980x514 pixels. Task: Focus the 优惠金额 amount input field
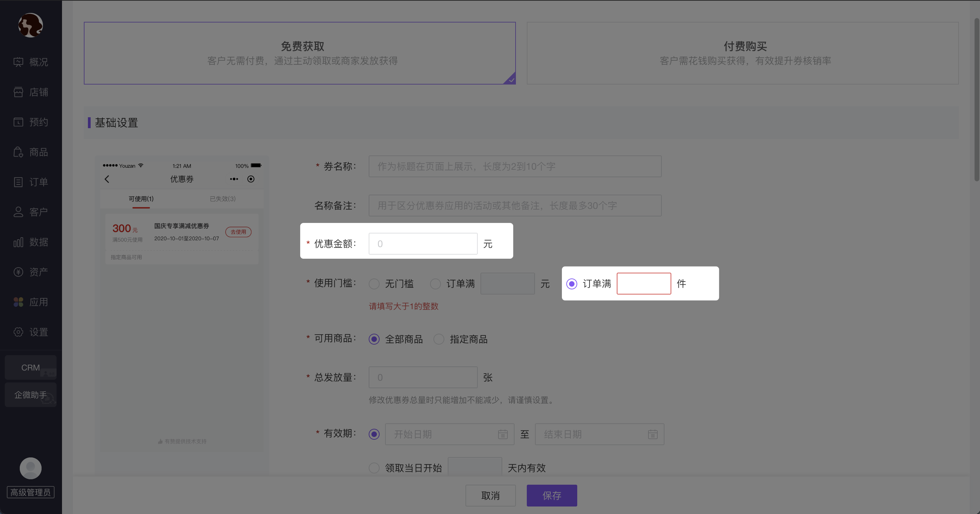coord(423,244)
